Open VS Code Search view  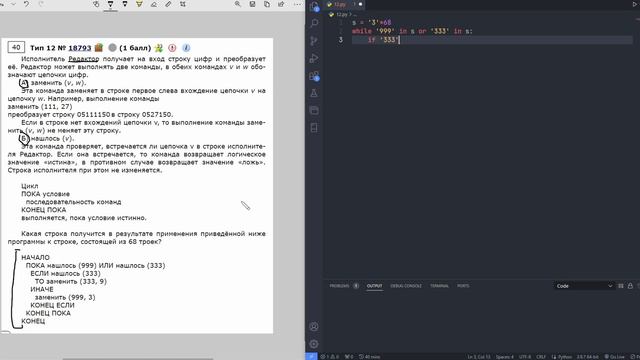point(314,23)
